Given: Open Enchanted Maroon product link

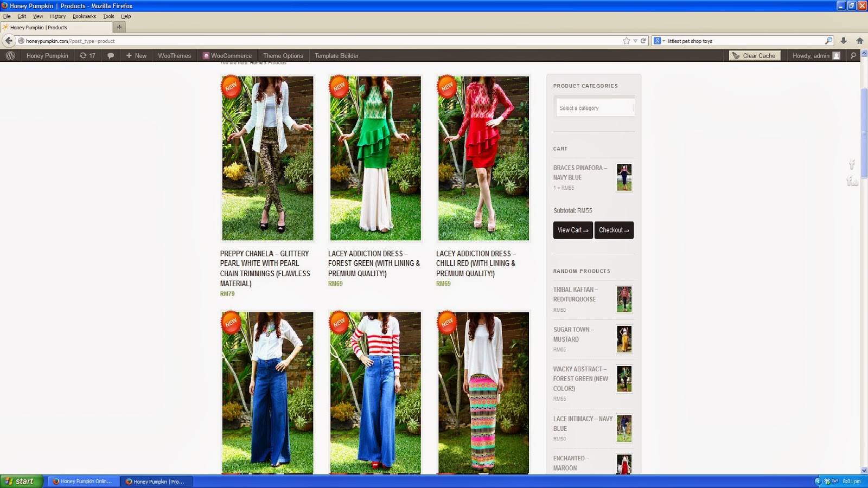Looking at the screenshot, I should tap(571, 463).
